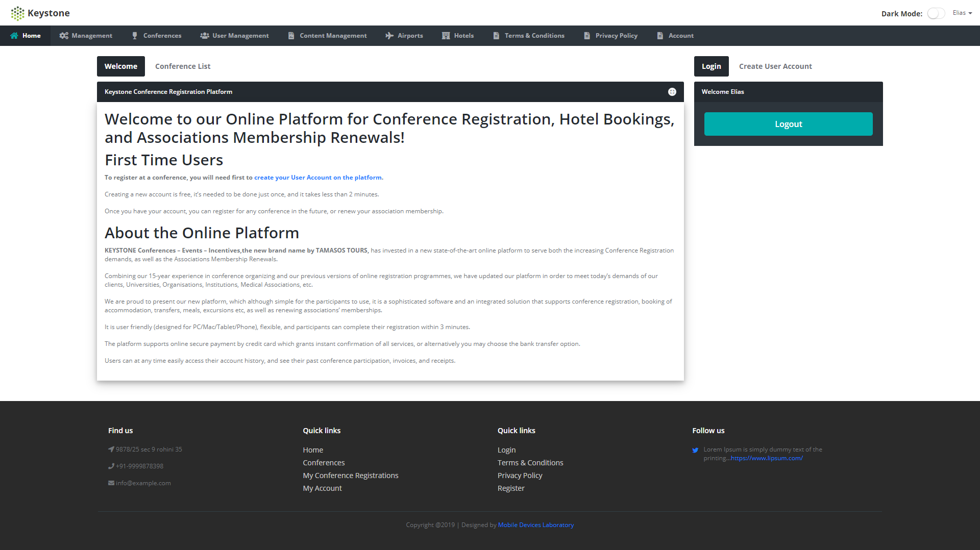Open the Home menu item
Screen dimensions: 980x550
pos(25,36)
